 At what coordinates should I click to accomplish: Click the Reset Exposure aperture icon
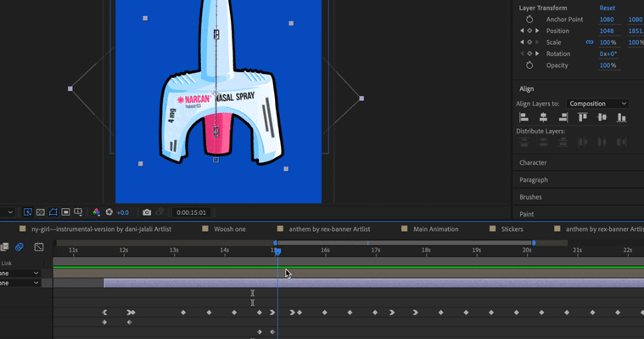[109, 212]
